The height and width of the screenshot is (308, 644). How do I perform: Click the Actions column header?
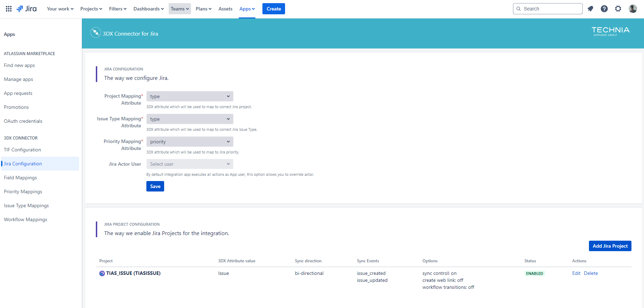tap(579, 261)
